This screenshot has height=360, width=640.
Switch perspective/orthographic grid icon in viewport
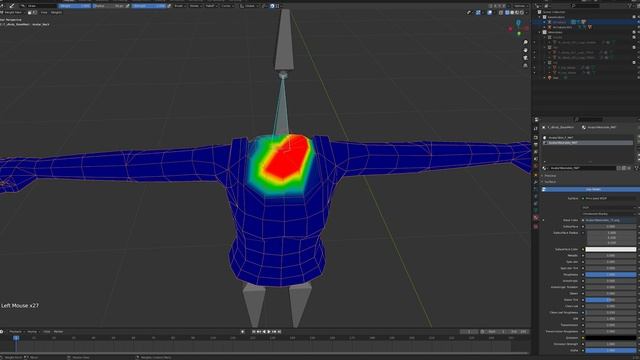pos(525,65)
